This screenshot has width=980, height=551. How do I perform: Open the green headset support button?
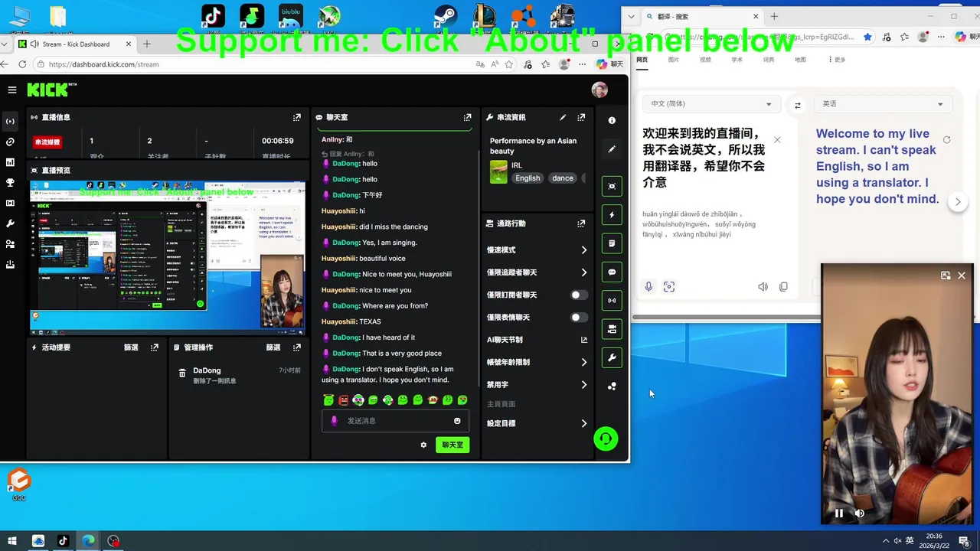coord(606,439)
